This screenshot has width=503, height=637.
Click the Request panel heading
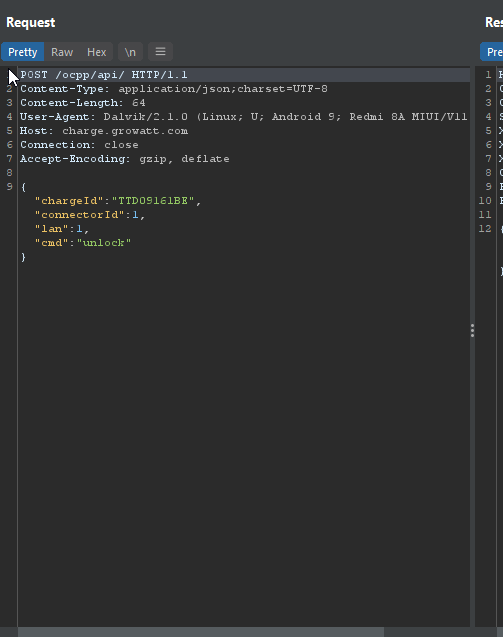(30, 22)
